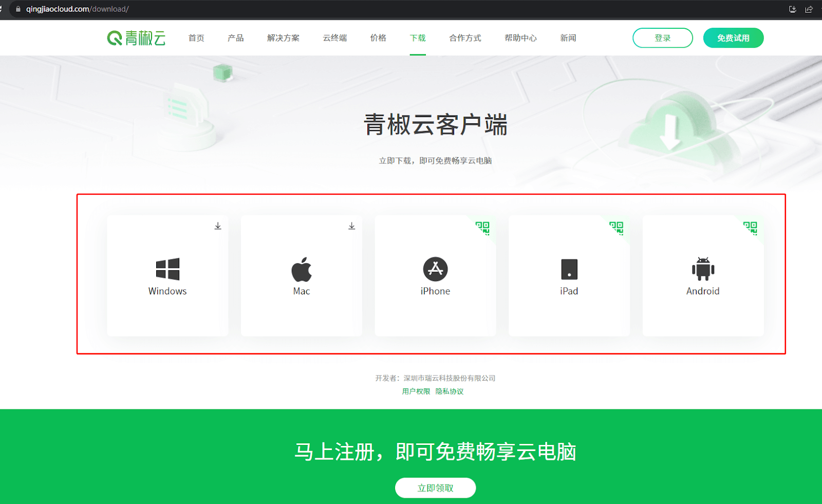
Task: Click the browser address bar URL
Action: pos(77,9)
